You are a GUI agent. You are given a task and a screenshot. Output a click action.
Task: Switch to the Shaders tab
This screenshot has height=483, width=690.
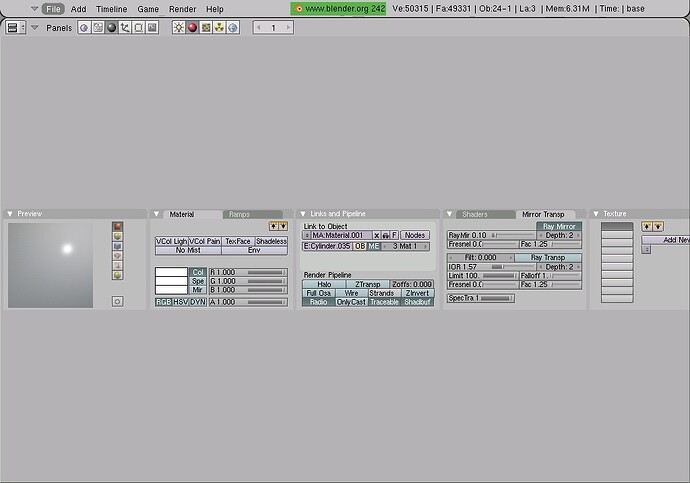tap(486, 214)
